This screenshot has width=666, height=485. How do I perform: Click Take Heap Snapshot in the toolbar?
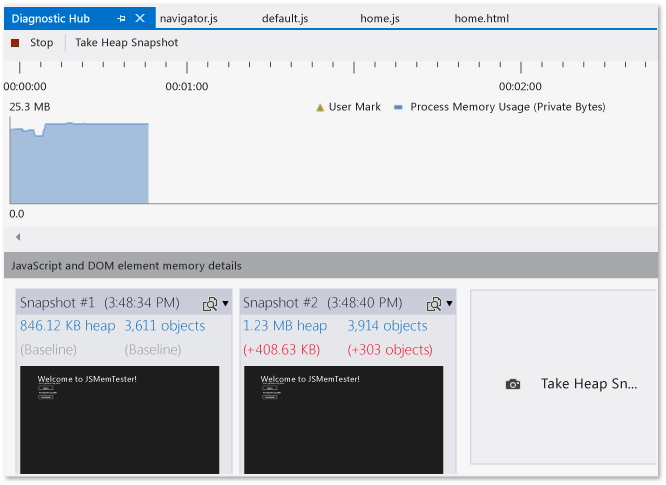tap(127, 43)
